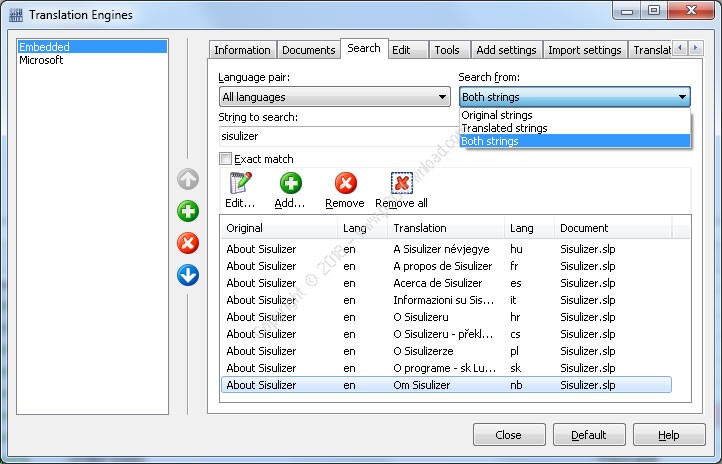Click the Translation column header
The height and width of the screenshot is (464, 722).
click(x=445, y=228)
